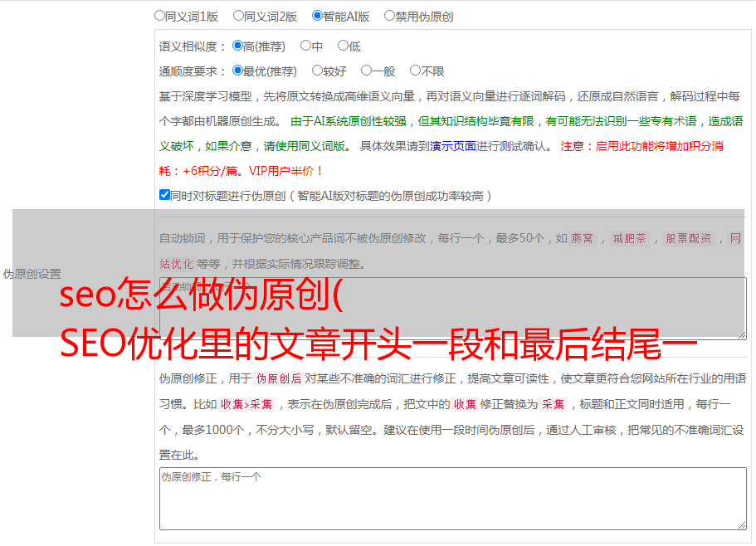Click the 站优化 example keyword

point(176,264)
